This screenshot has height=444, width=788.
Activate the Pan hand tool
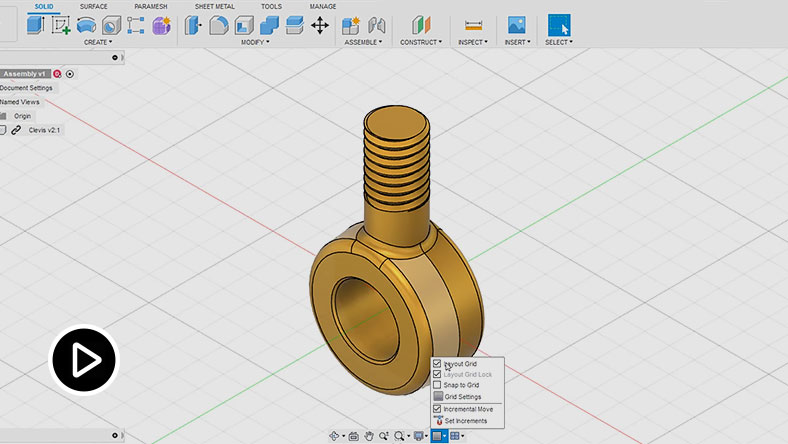pos(369,436)
